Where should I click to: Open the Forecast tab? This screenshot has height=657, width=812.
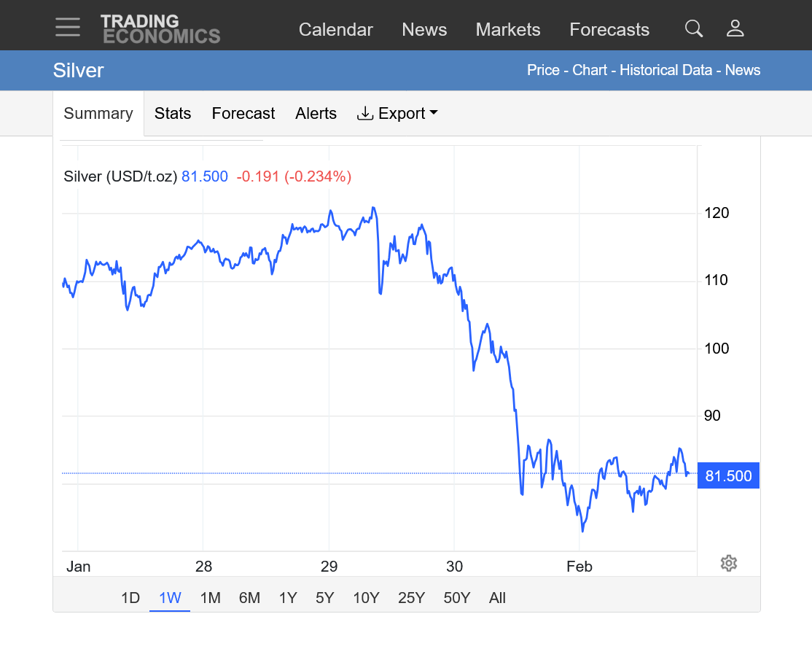(x=243, y=113)
